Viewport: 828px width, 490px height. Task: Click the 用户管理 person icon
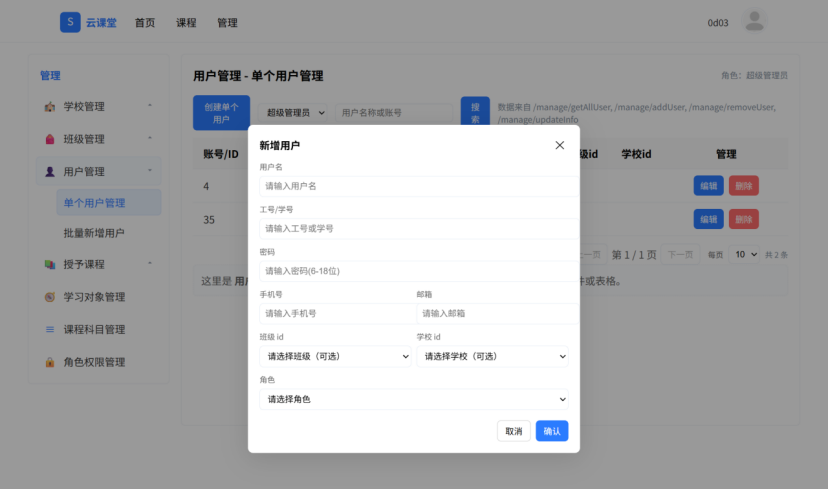[x=50, y=172]
